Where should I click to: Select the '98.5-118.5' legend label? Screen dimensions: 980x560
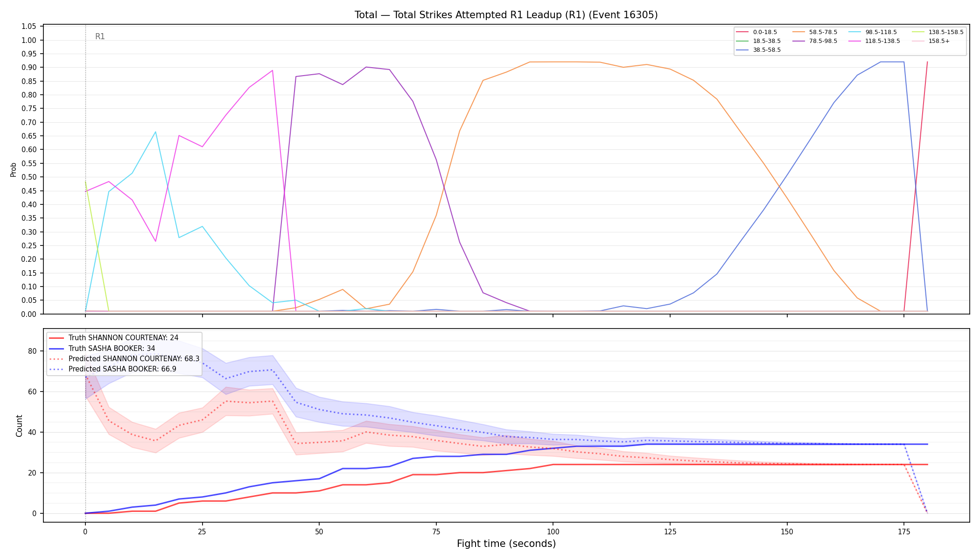(x=881, y=32)
